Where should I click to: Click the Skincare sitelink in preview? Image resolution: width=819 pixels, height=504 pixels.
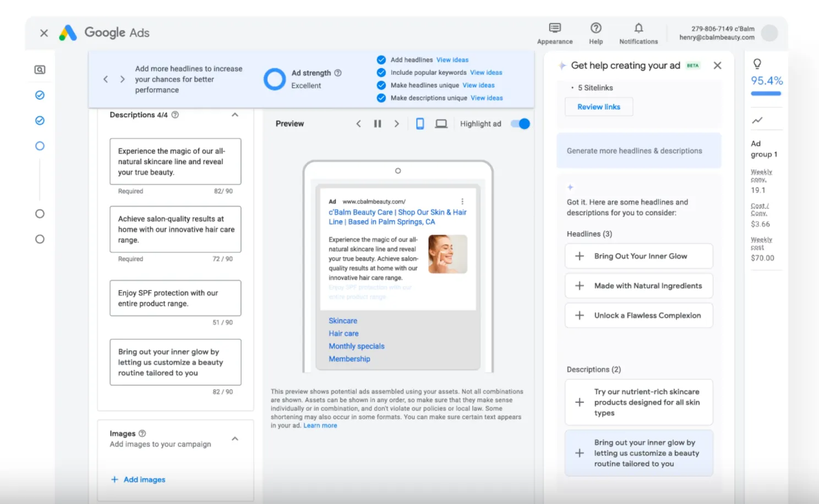[x=343, y=321]
